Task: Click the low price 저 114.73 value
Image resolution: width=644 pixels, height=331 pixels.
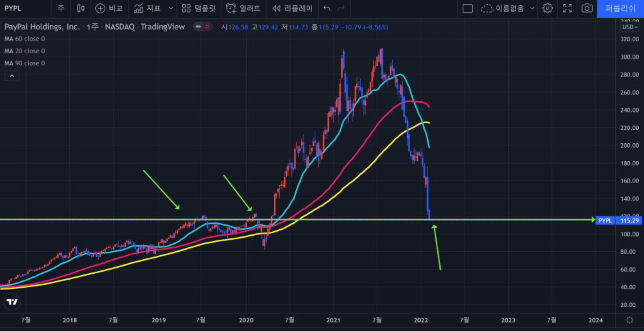Action: click(x=295, y=27)
